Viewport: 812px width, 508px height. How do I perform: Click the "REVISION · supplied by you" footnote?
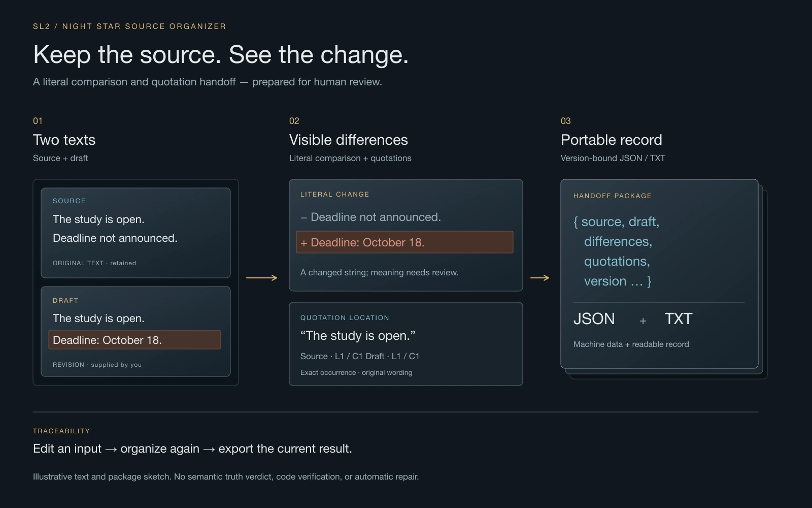pyautogui.click(x=97, y=365)
